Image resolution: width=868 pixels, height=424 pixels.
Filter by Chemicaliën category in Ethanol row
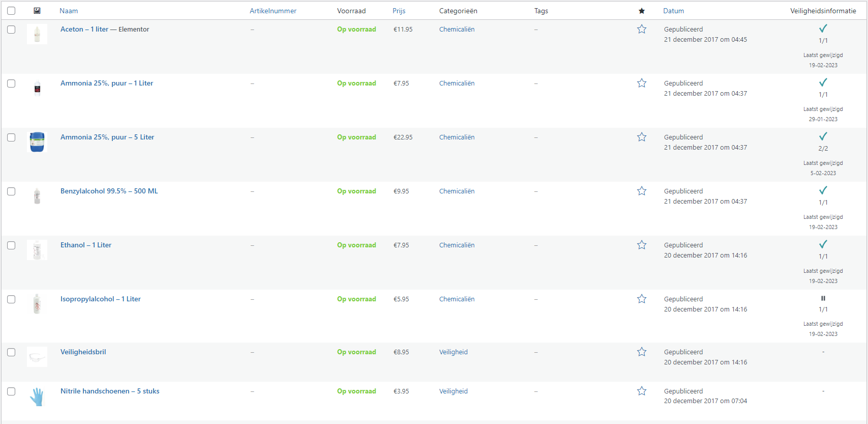(457, 245)
